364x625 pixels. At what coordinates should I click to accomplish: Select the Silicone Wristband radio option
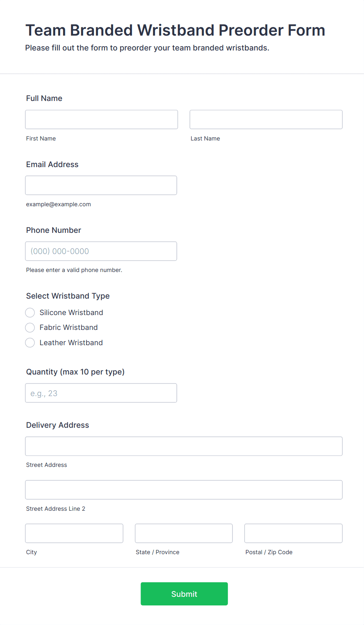30,312
